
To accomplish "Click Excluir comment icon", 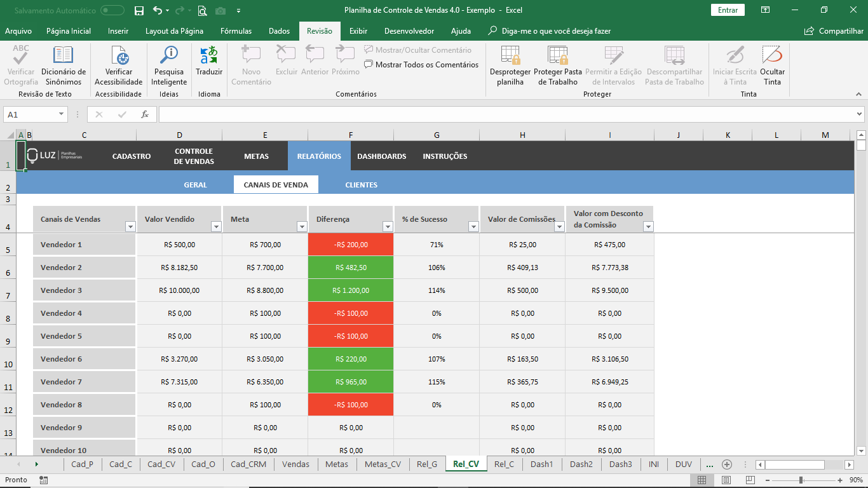I will tap(287, 60).
